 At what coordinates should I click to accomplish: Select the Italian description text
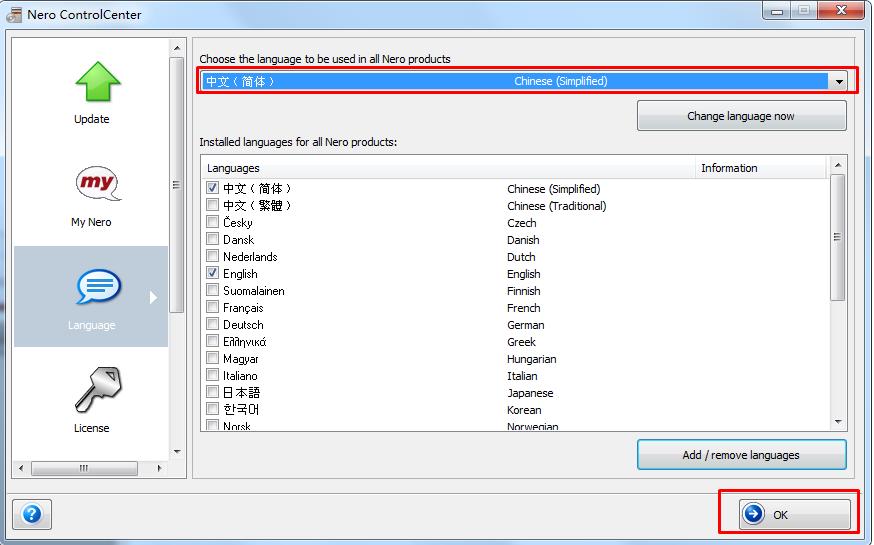(x=522, y=376)
